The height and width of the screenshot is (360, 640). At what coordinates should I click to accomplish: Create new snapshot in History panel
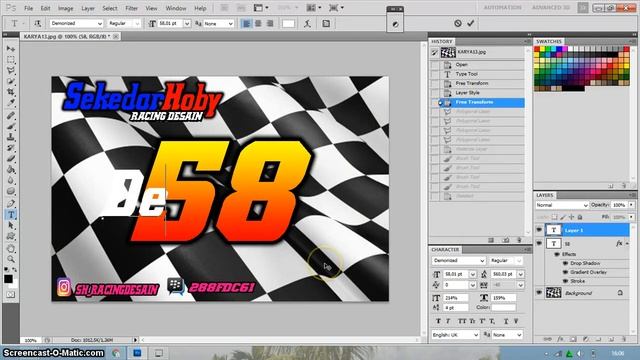(x=506, y=240)
